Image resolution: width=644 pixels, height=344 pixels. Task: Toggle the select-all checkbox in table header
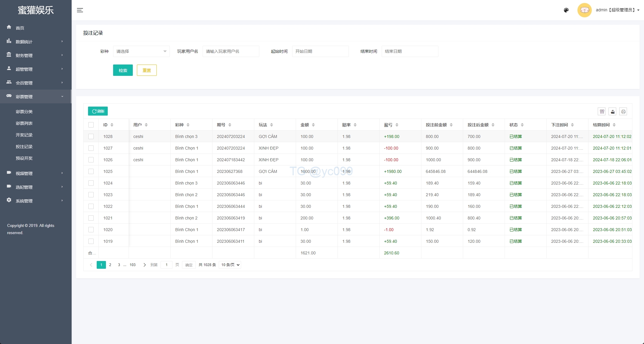point(91,125)
